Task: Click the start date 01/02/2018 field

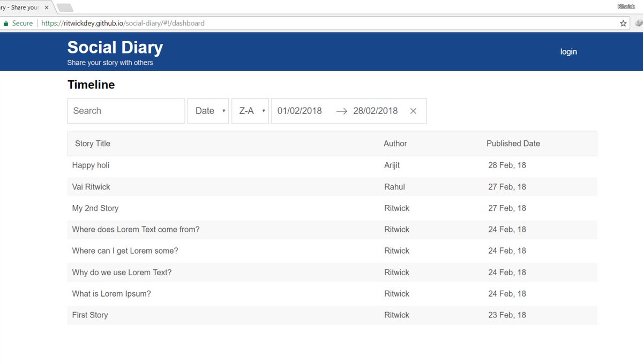Action: pos(300,111)
